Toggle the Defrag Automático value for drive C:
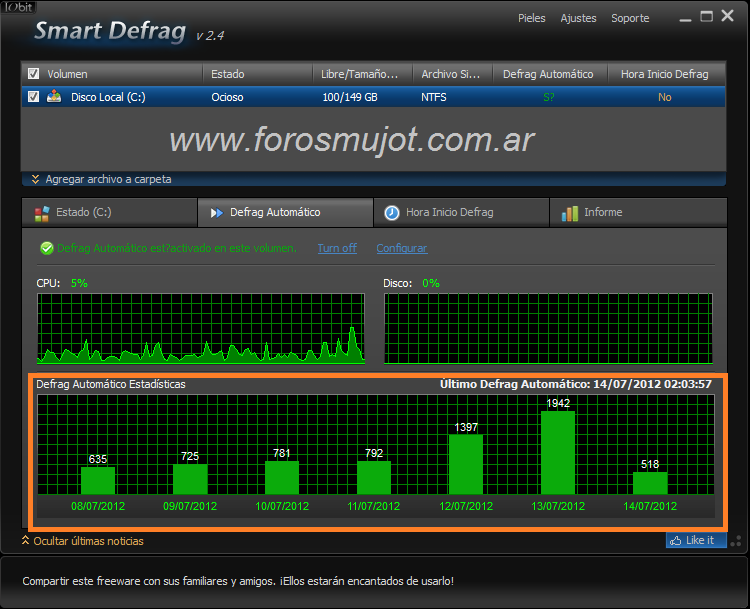Image resolution: width=750 pixels, height=609 pixels. click(x=548, y=97)
